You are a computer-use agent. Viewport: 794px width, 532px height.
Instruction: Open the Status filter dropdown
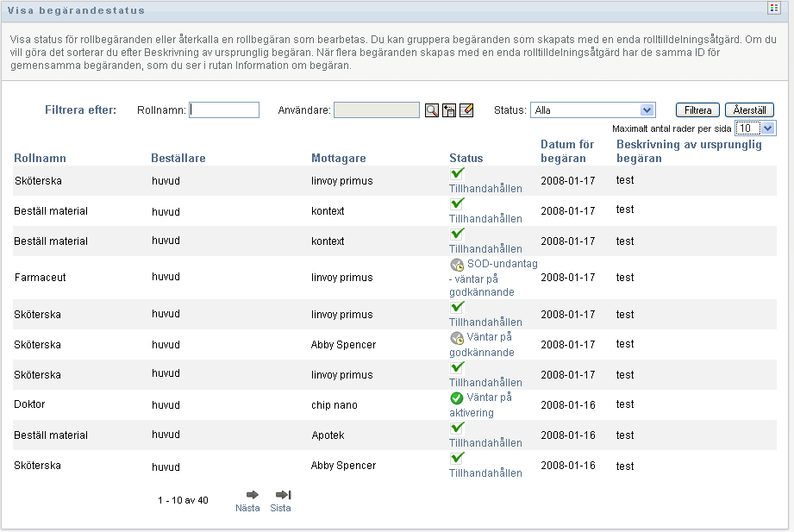pyautogui.click(x=647, y=110)
